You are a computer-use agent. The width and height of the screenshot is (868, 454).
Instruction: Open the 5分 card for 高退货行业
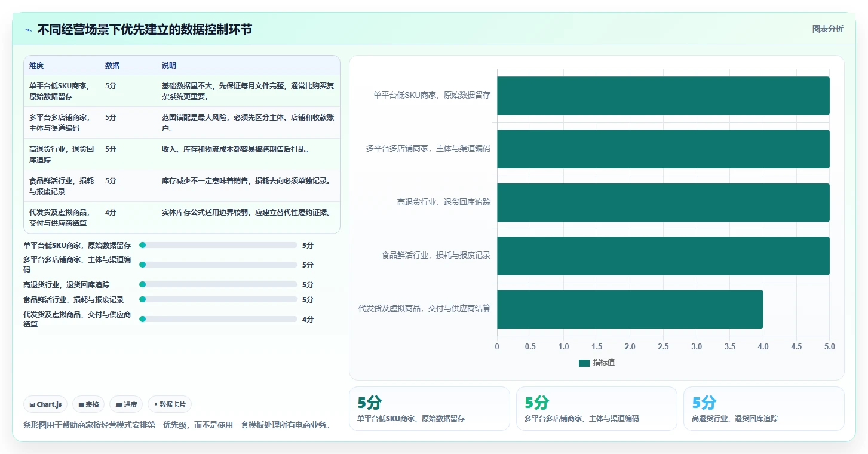click(x=764, y=409)
